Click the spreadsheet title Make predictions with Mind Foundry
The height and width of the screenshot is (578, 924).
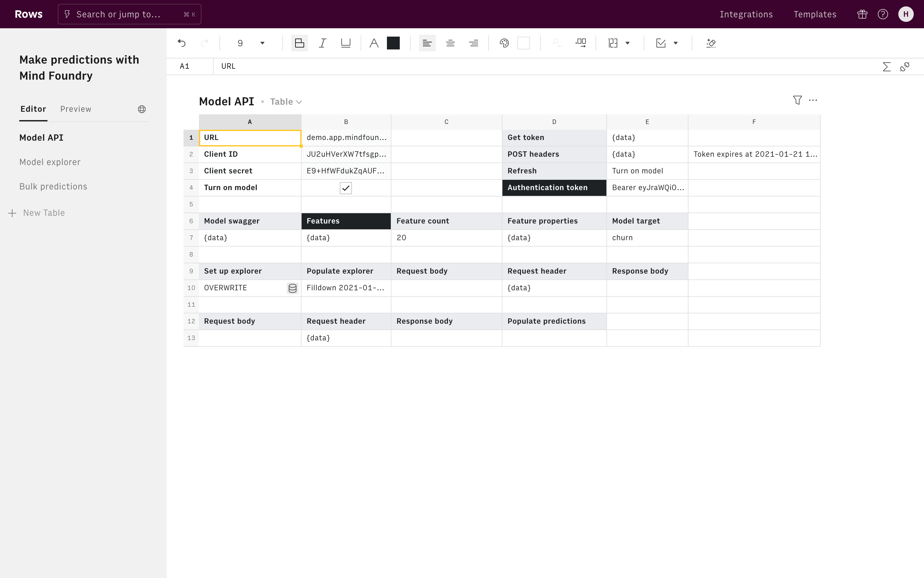pos(80,68)
